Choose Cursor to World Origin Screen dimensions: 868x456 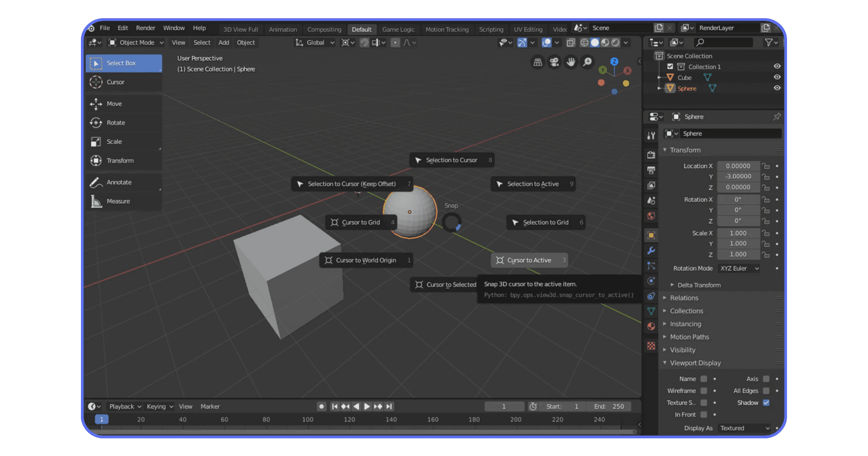366,260
